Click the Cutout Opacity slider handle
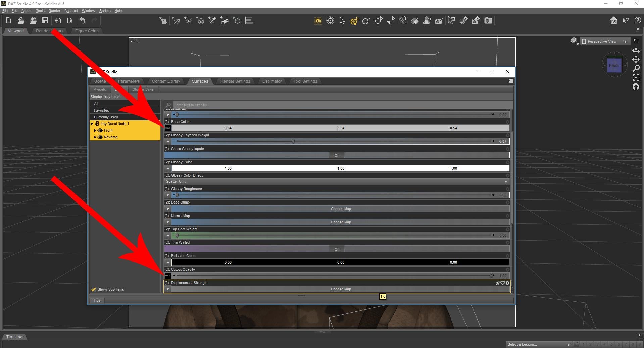The image size is (644, 348). tap(492, 276)
